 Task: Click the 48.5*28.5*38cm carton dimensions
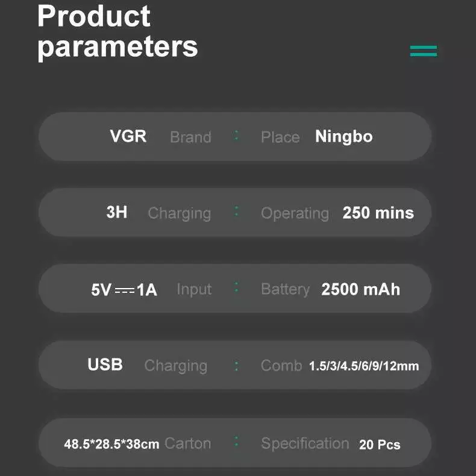tap(111, 445)
